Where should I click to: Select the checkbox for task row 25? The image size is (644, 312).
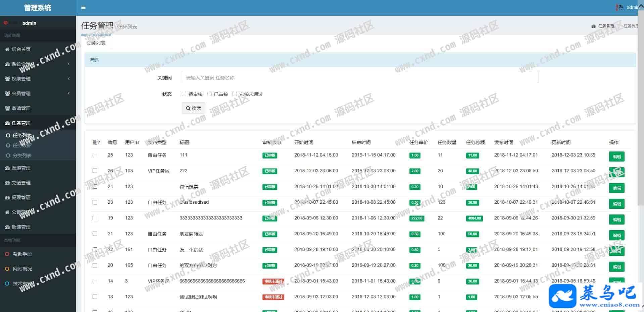tap(95, 155)
